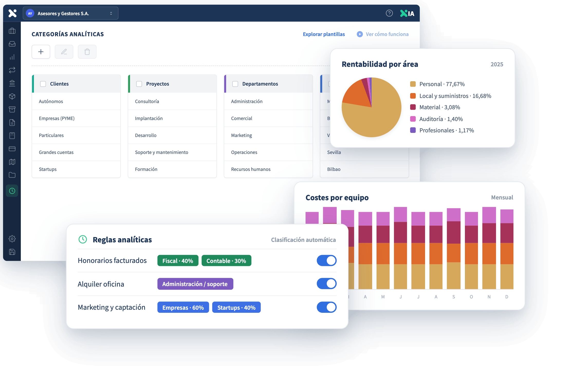Click the plus add category button

[x=41, y=52]
